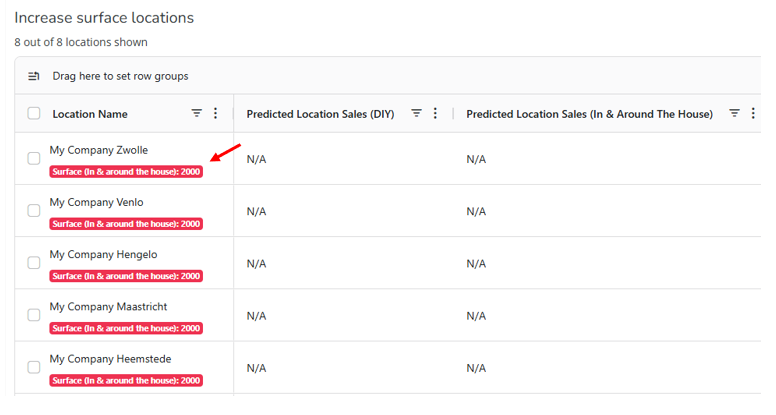Screen dimensions: 776x415
Task: Open In & Around The House column menu
Action: point(753,113)
